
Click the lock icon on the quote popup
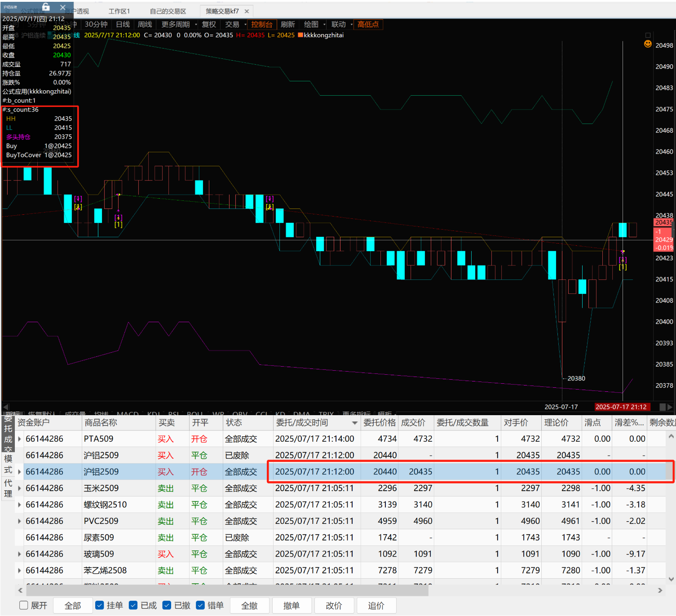[x=46, y=7]
